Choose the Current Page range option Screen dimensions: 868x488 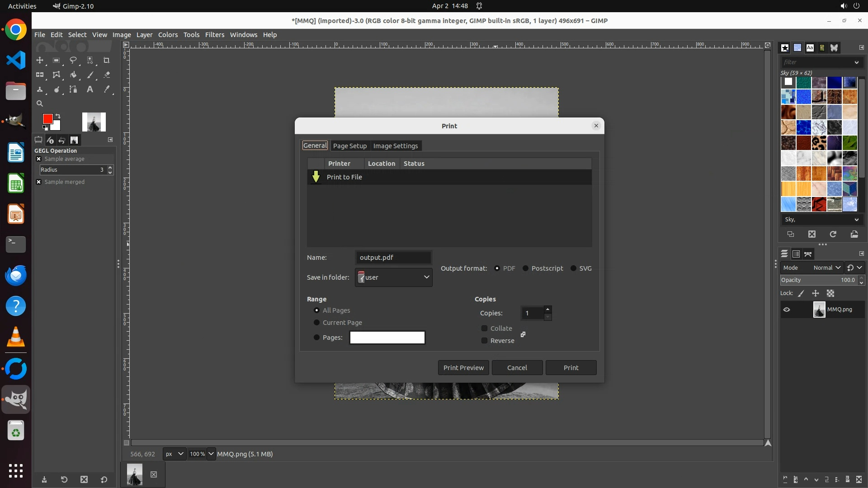316,323
